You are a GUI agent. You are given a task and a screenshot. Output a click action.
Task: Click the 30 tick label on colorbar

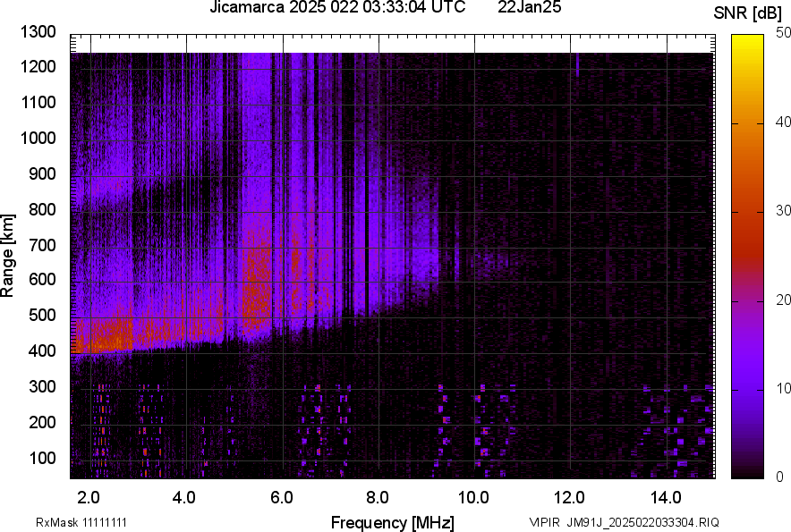782,211
